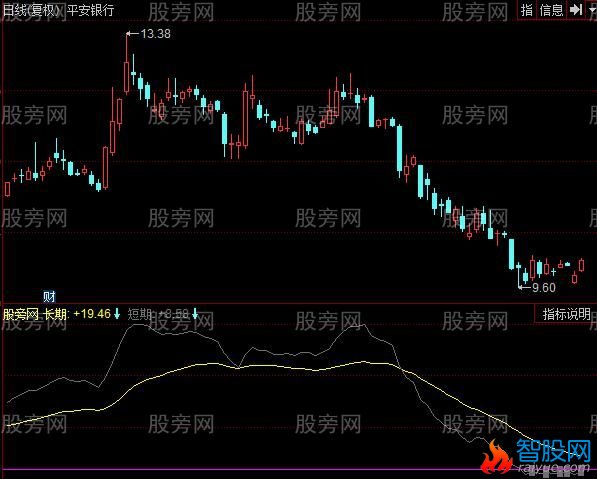Click the jump-to-end arrow icon
The image size is (597, 479).
coord(576,10)
